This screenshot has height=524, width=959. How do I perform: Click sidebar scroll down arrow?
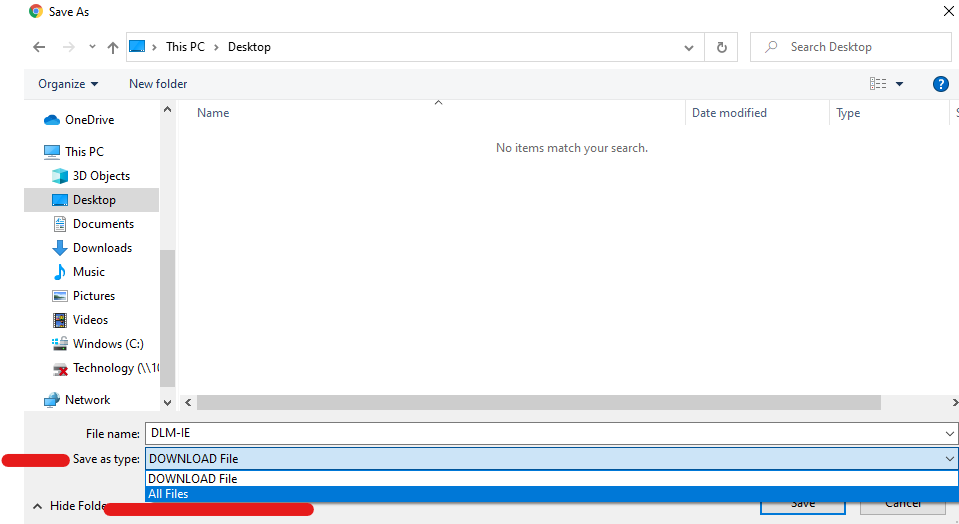tap(168, 403)
